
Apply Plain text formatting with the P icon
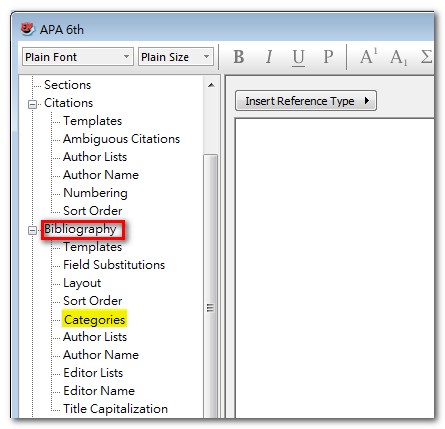pos(328,57)
